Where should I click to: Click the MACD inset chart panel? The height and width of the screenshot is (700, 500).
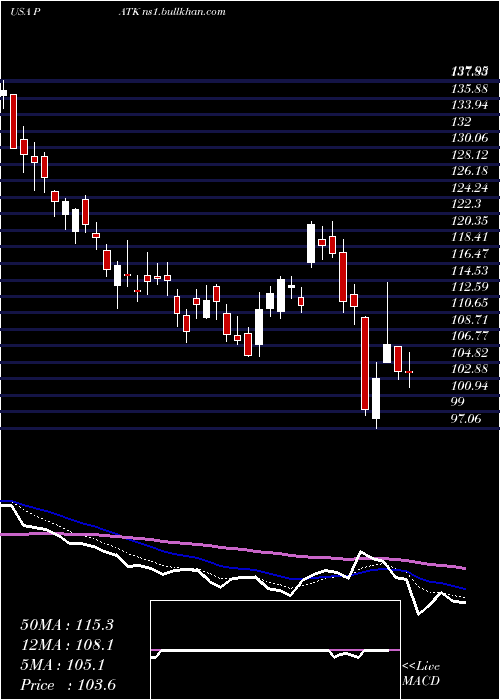tap(275, 650)
